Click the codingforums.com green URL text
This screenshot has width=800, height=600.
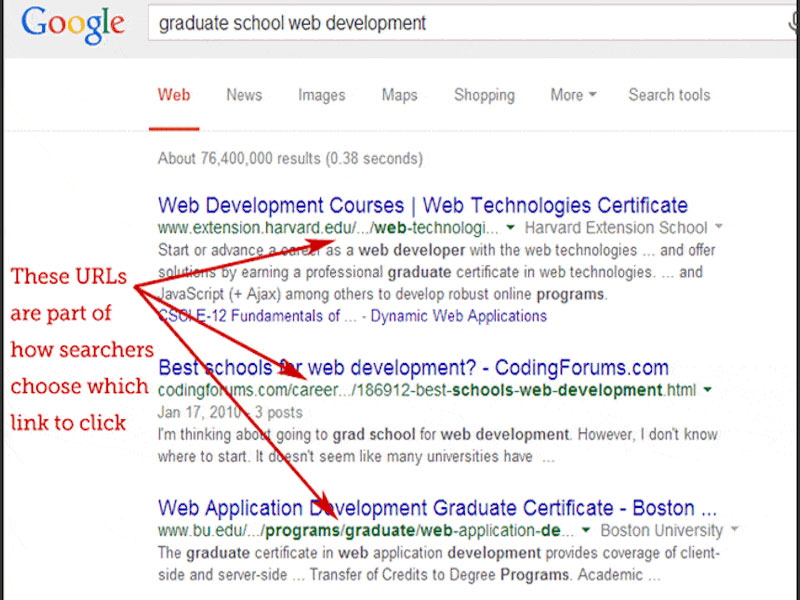click(427, 390)
